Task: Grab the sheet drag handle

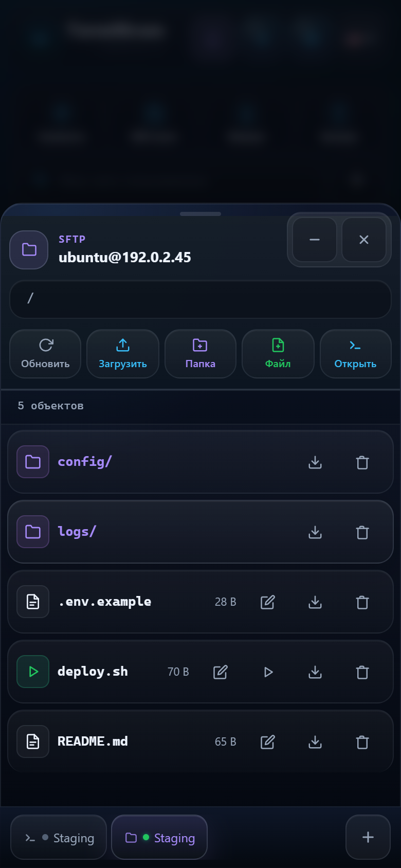Action: pyautogui.click(x=200, y=214)
